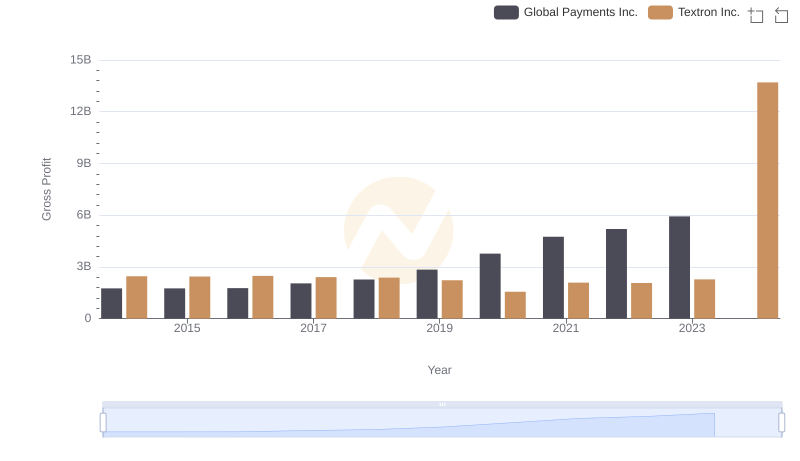
Task: Click the 3B y-axis label
Action: 84,266
